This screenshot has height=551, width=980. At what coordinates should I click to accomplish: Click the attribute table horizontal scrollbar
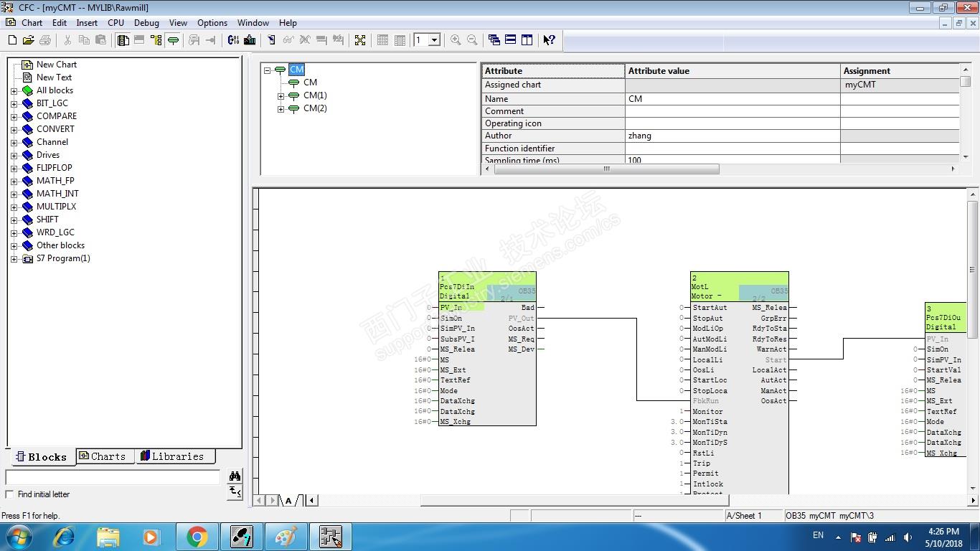tap(606, 169)
